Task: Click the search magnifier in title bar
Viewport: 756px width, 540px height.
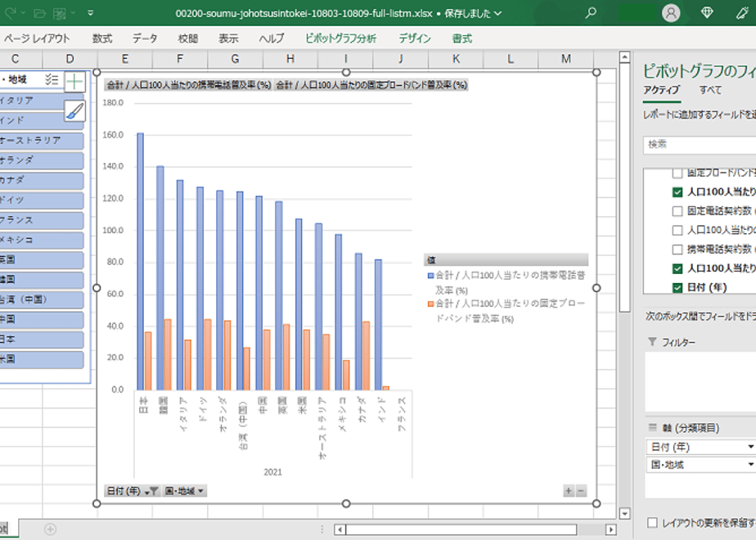Action: coord(591,13)
